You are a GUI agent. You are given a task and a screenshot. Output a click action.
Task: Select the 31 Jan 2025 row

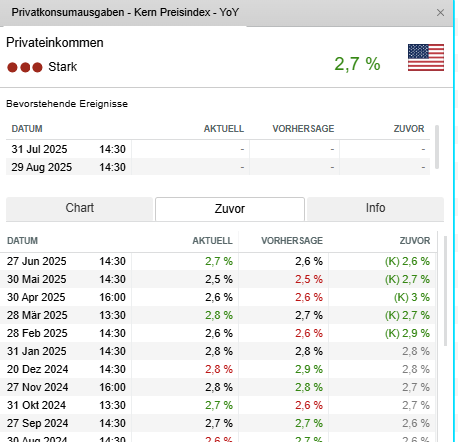pos(218,351)
